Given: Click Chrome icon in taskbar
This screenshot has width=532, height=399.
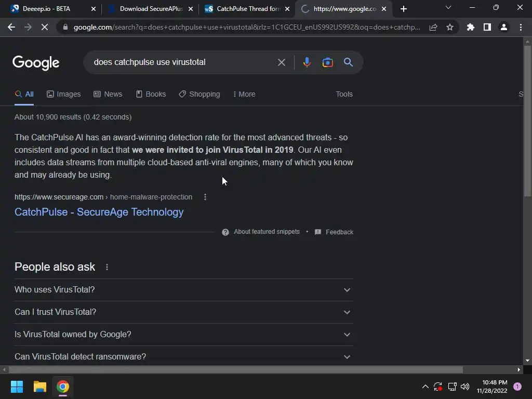Looking at the screenshot, I should click(x=63, y=387).
